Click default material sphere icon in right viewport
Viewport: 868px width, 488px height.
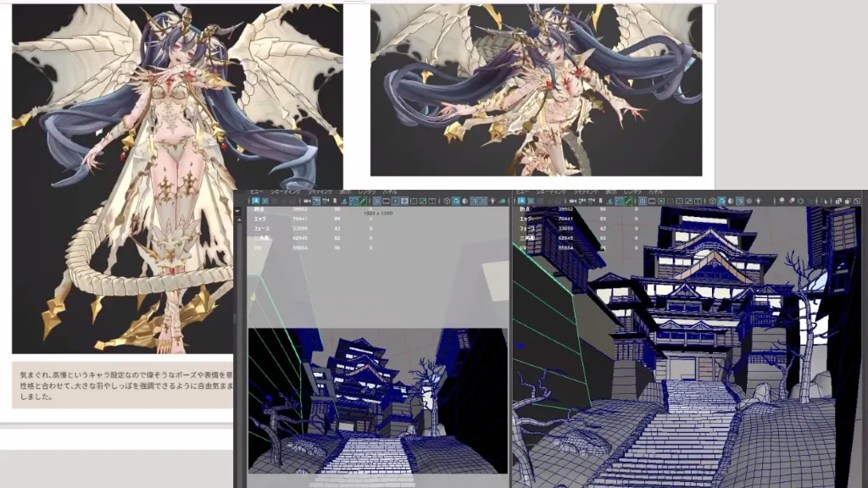click(x=730, y=201)
